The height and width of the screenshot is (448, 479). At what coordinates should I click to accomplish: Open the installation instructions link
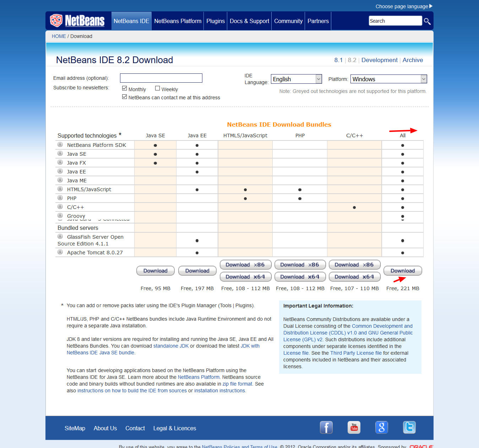[219, 391]
